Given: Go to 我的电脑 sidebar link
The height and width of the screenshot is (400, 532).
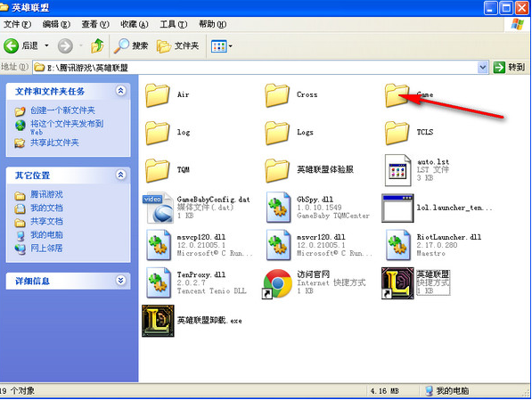Looking at the screenshot, I should point(47,235).
